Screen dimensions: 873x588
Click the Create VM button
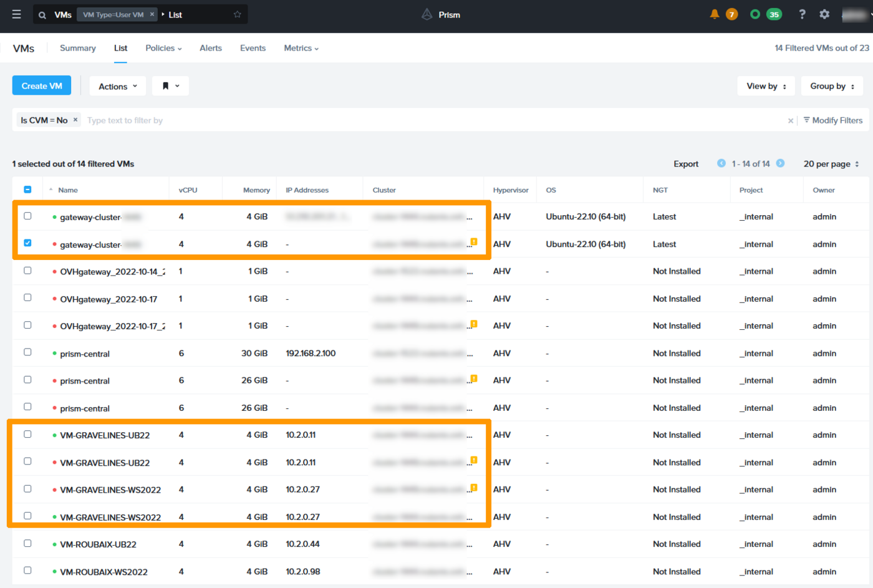42,86
